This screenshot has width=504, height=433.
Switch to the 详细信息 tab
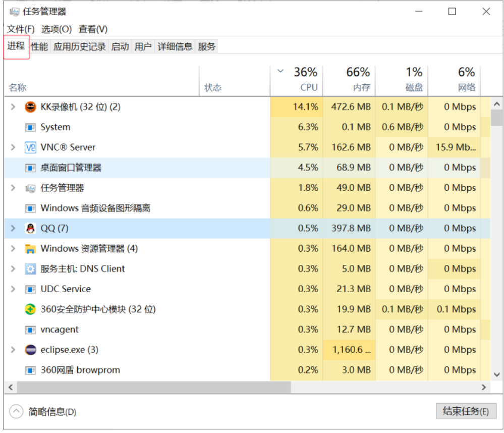click(175, 46)
